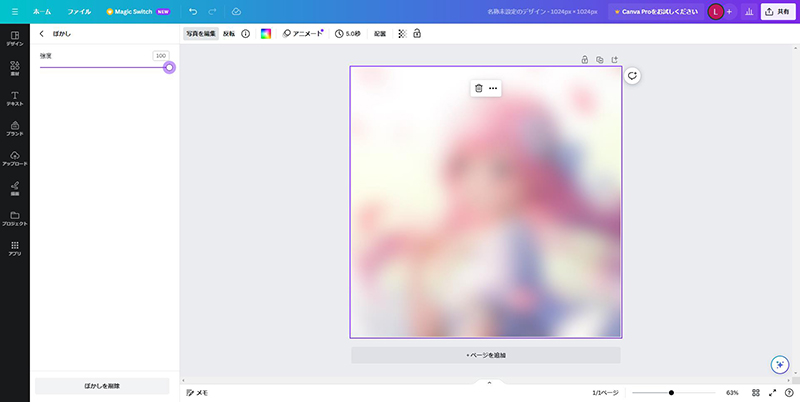Redo the last action
This screenshot has width=800, height=402.
(212, 11)
